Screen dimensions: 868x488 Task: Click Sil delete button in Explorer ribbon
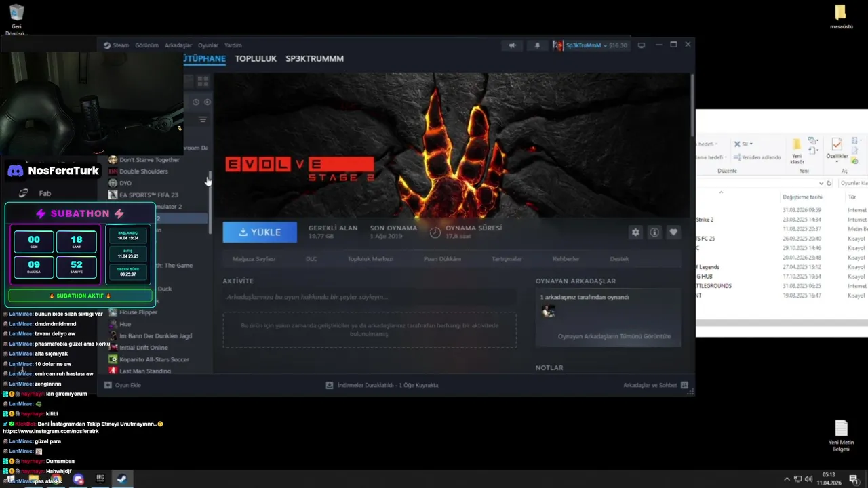pyautogui.click(x=743, y=144)
